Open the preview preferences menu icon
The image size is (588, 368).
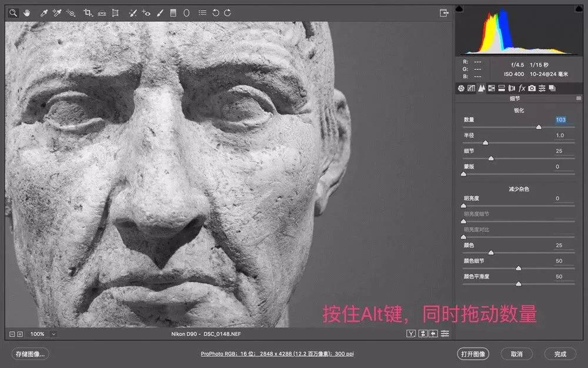pos(445,333)
